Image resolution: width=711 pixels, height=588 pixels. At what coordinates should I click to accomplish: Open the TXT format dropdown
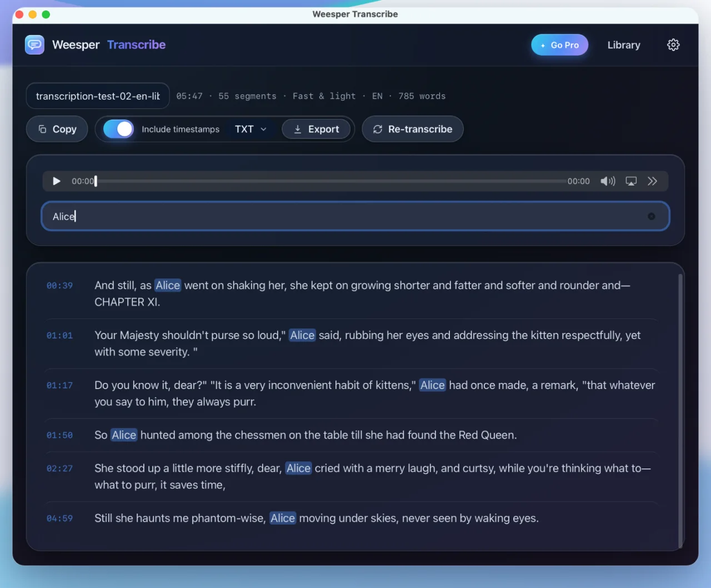click(251, 129)
